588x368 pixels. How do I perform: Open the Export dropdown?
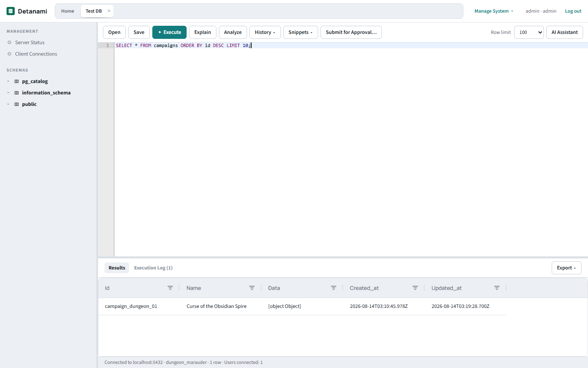pyautogui.click(x=566, y=268)
